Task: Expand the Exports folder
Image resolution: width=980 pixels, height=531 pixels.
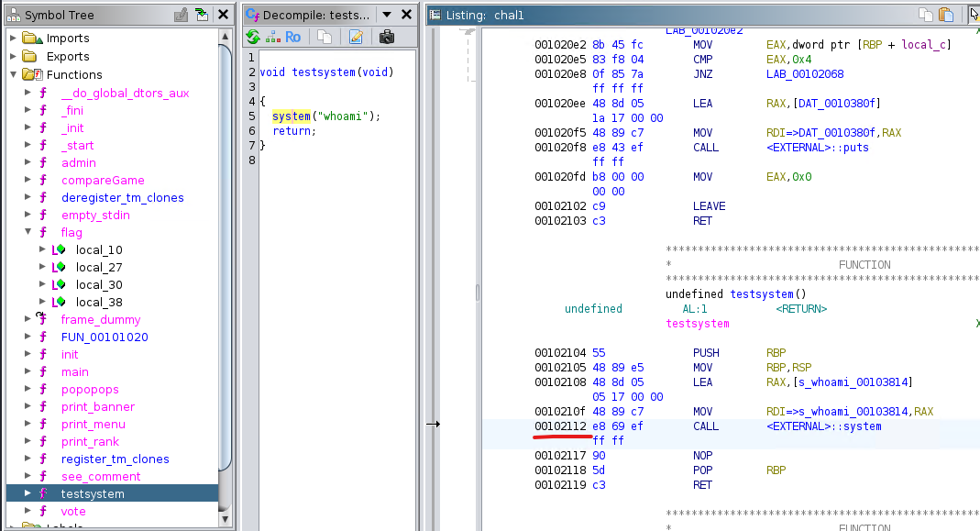Action: click(x=13, y=56)
